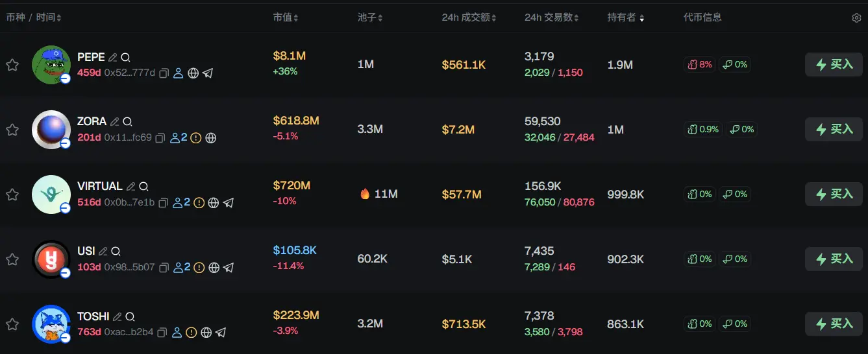Sort by 24h 成交额 column
Viewport: 868px width, 354px height.
coord(469,18)
